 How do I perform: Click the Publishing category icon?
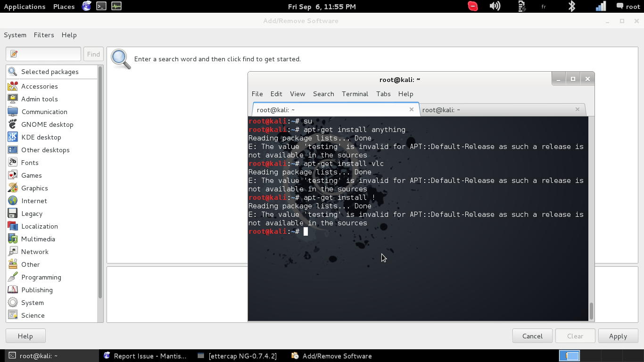(13, 290)
